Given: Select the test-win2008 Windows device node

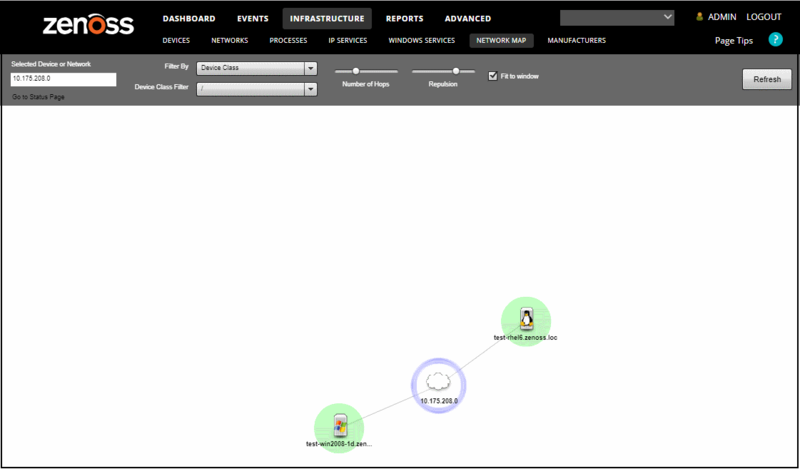Looking at the screenshot, I should [339, 427].
